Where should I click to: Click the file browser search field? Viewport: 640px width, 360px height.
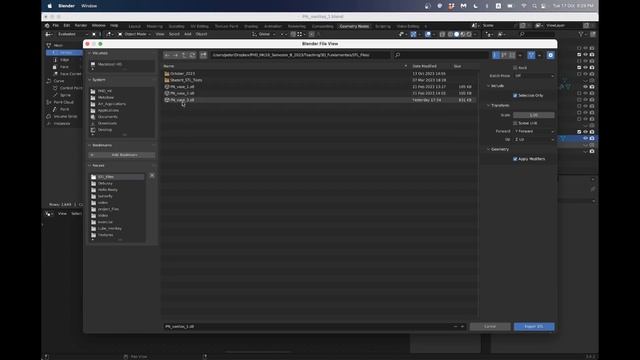(x=441, y=55)
